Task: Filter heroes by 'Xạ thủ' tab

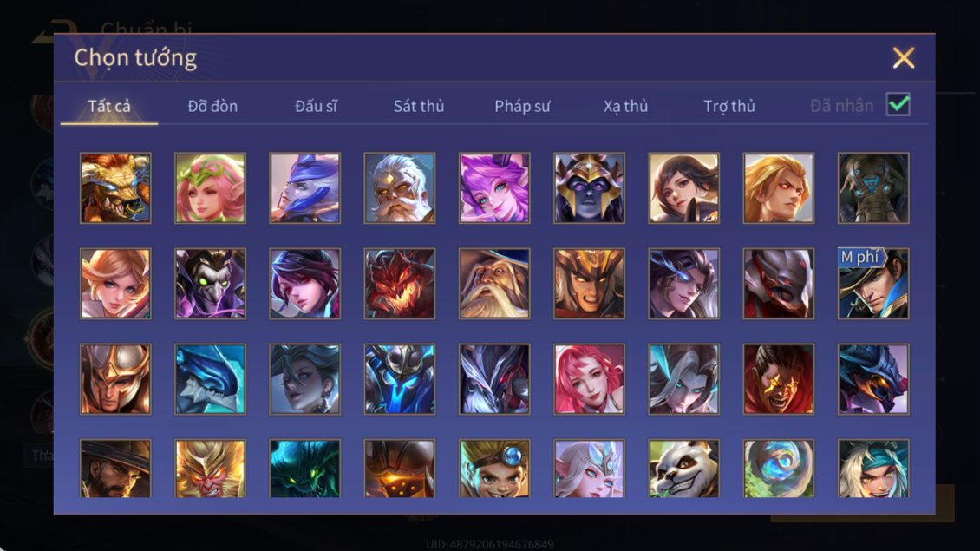Action: pyautogui.click(x=625, y=106)
